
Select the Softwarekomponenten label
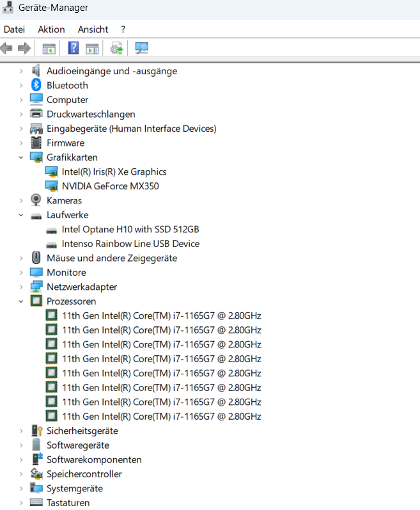(94, 459)
